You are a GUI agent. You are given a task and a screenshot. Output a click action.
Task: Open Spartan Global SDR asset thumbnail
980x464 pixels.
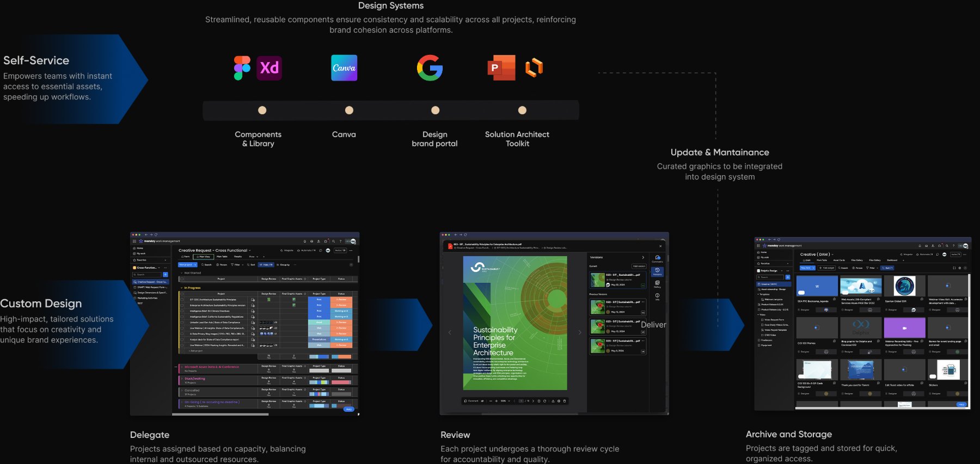[x=904, y=286]
